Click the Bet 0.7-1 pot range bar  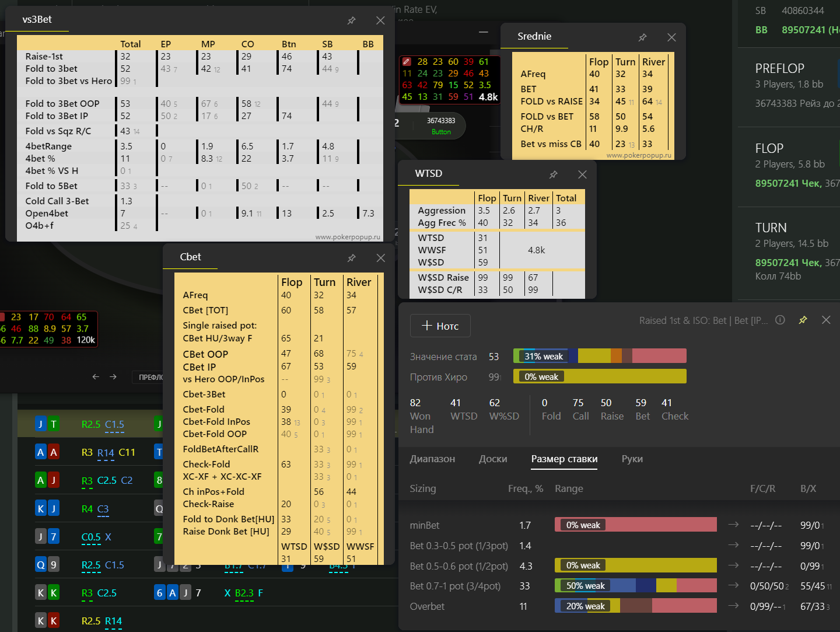click(x=636, y=585)
